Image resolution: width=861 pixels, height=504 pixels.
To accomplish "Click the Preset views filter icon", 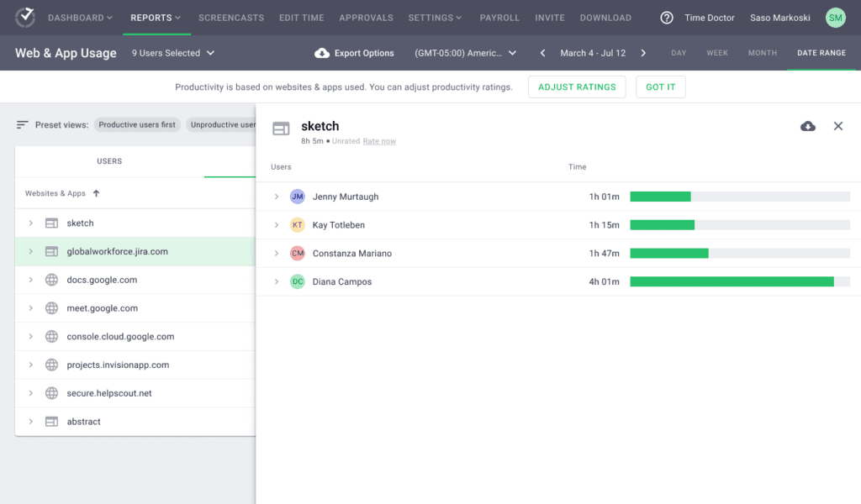I will pos(24,123).
